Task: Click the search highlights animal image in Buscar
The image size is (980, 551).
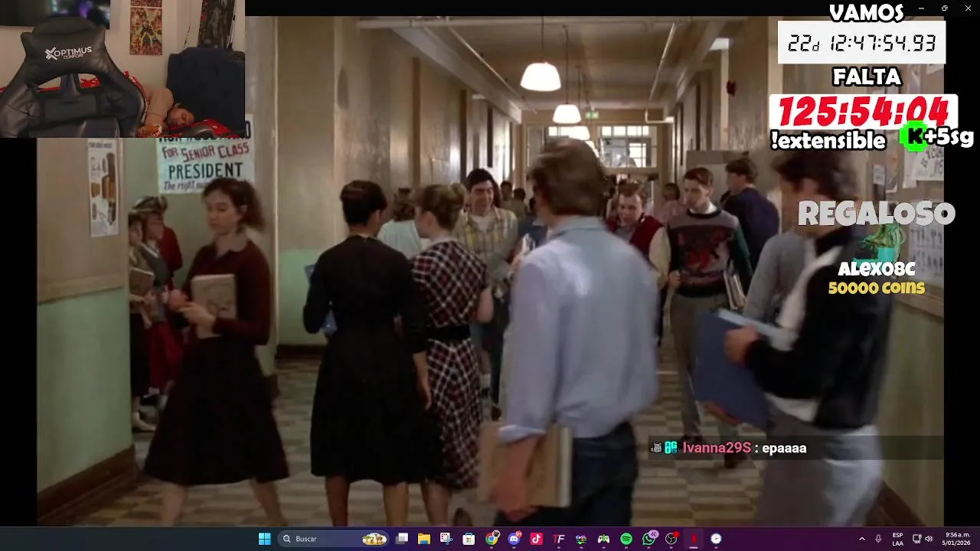Action: (374, 539)
